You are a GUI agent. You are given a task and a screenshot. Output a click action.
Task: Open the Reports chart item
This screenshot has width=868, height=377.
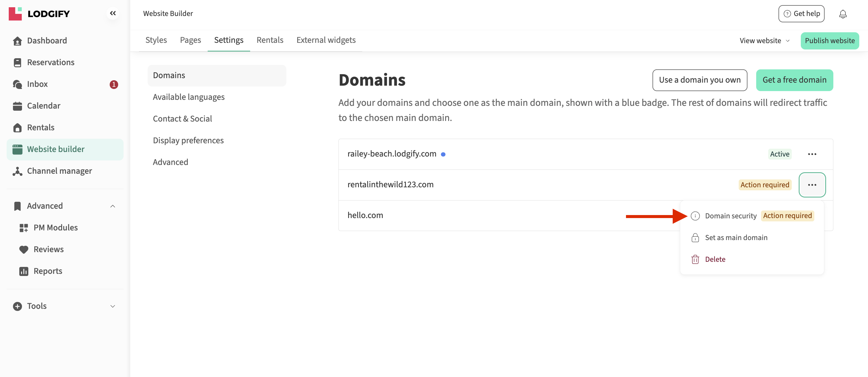tap(48, 271)
